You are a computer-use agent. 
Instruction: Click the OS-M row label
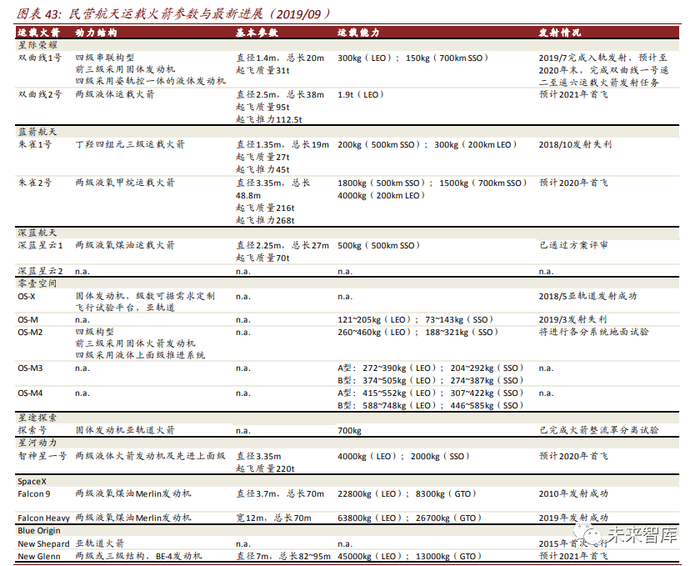(x=28, y=320)
